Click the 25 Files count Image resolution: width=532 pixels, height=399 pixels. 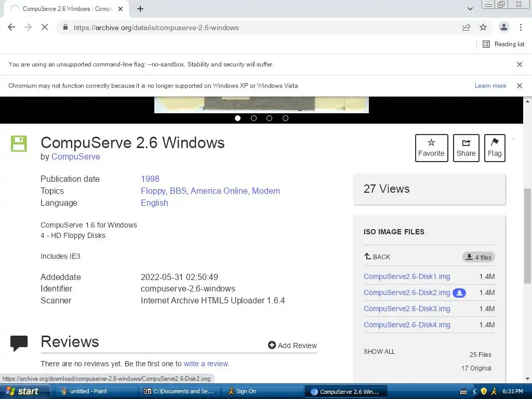point(480,354)
